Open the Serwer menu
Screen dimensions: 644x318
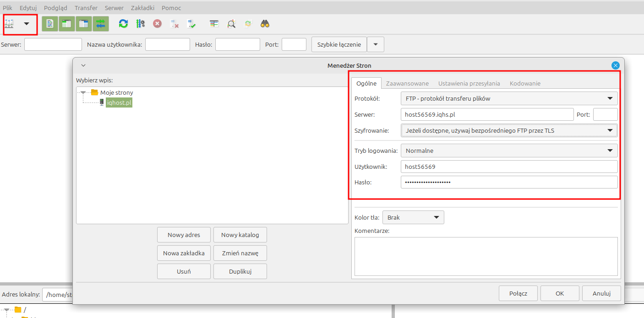114,7
